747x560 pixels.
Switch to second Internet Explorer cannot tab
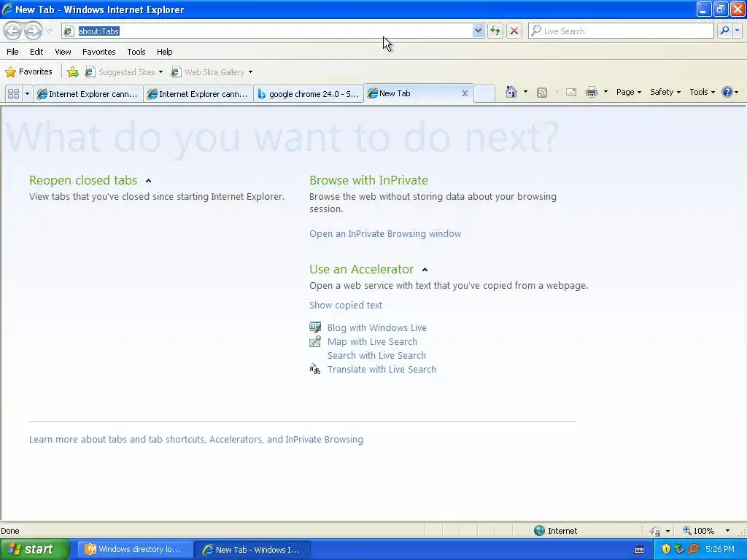[198, 94]
